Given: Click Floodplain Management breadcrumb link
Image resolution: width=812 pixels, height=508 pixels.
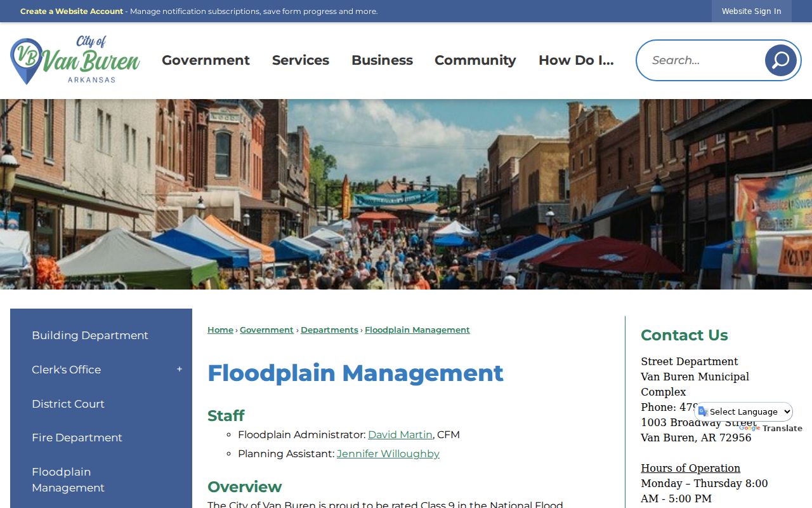Looking at the screenshot, I should pos(417,330).
